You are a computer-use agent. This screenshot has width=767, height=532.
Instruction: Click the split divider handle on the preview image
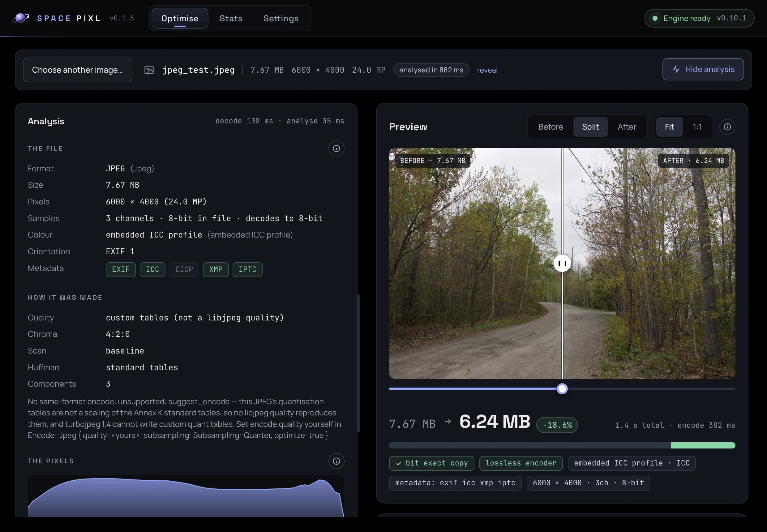[x=562, y=263]
